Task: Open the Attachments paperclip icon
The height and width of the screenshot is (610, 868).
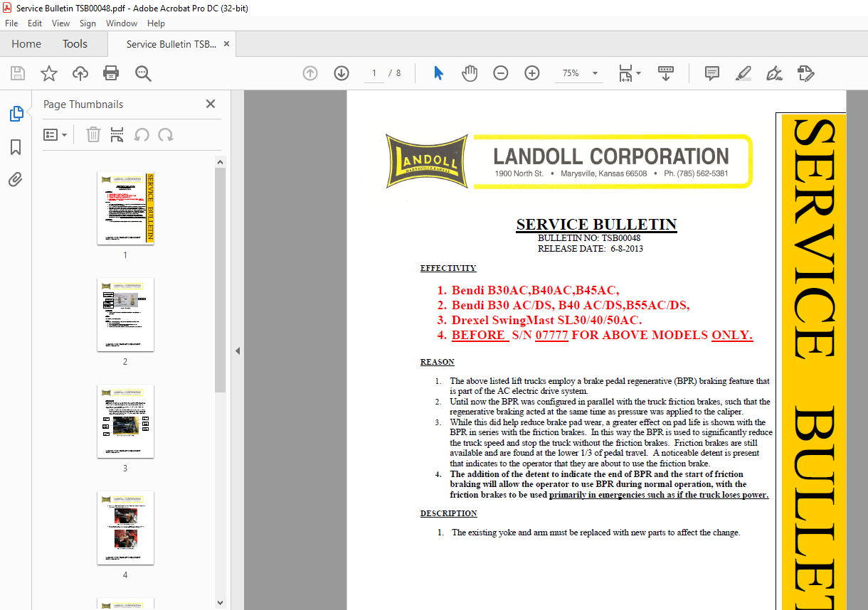Action: [x=16, y=180]
